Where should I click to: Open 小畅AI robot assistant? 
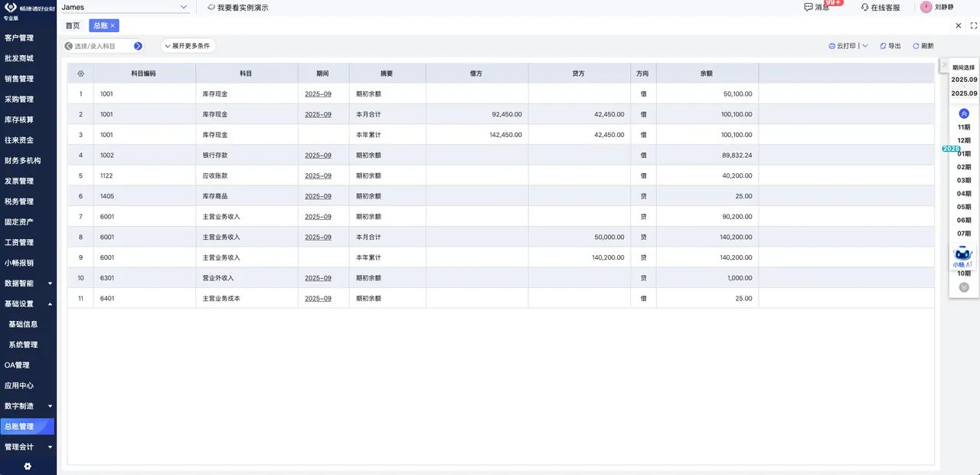964,256
